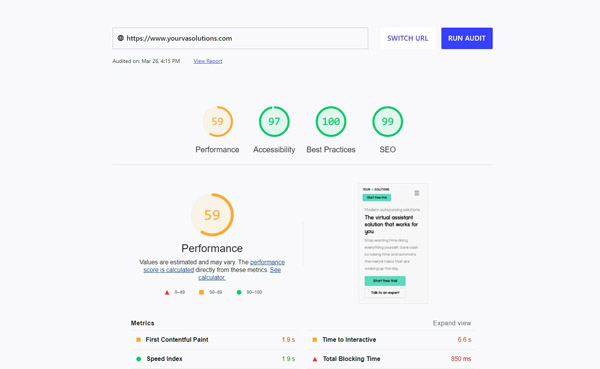The height and width of the screenshot is (369, 600).
Task: Select the Best Practices score gauge 100
Action: click(x=331, y=121)
